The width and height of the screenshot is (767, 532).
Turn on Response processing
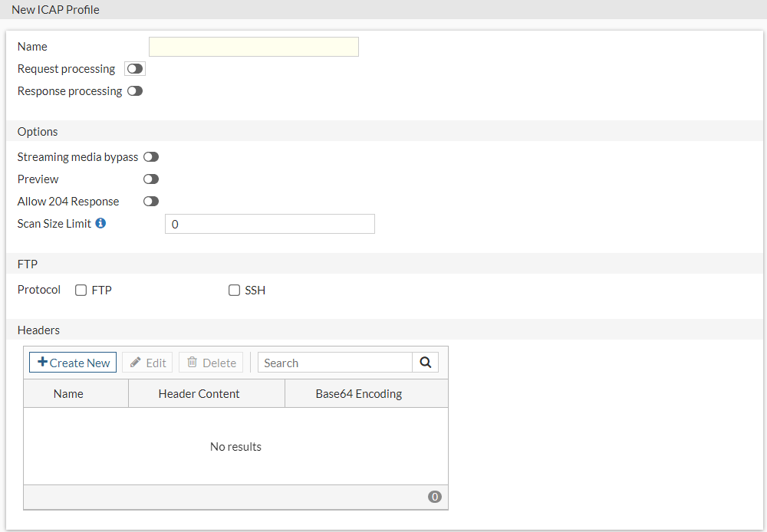[135, 91]
